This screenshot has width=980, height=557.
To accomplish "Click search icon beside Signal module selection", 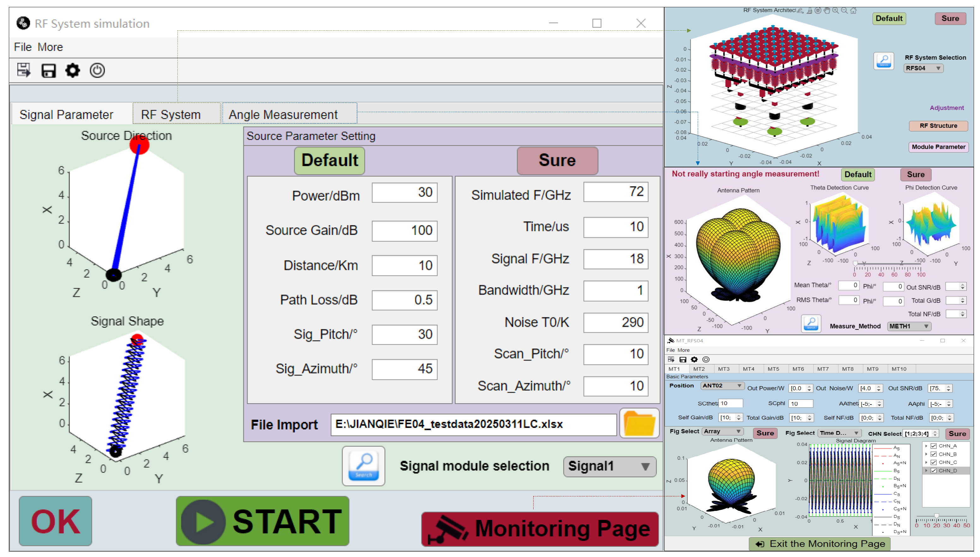I will pyautogui.click(x=363, y=465).
